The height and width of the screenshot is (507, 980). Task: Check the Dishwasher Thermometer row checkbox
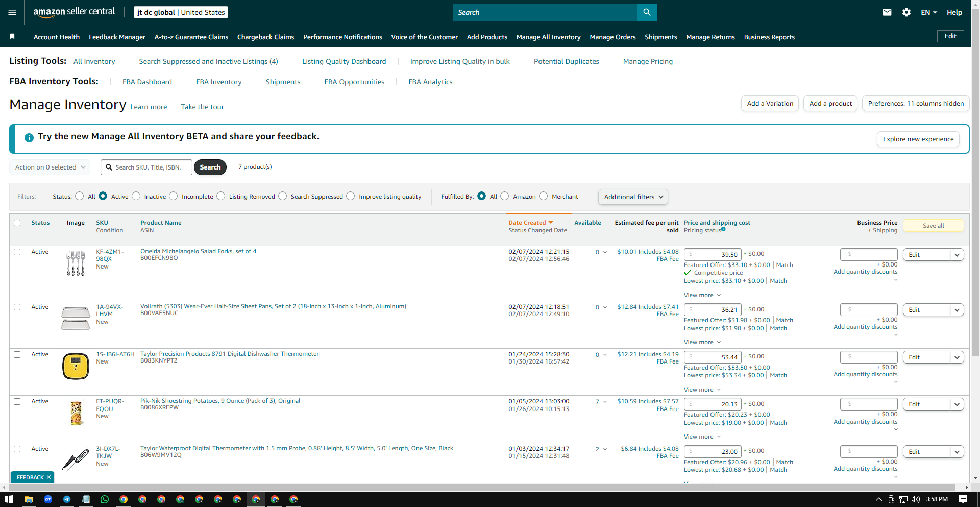point(17,355)
